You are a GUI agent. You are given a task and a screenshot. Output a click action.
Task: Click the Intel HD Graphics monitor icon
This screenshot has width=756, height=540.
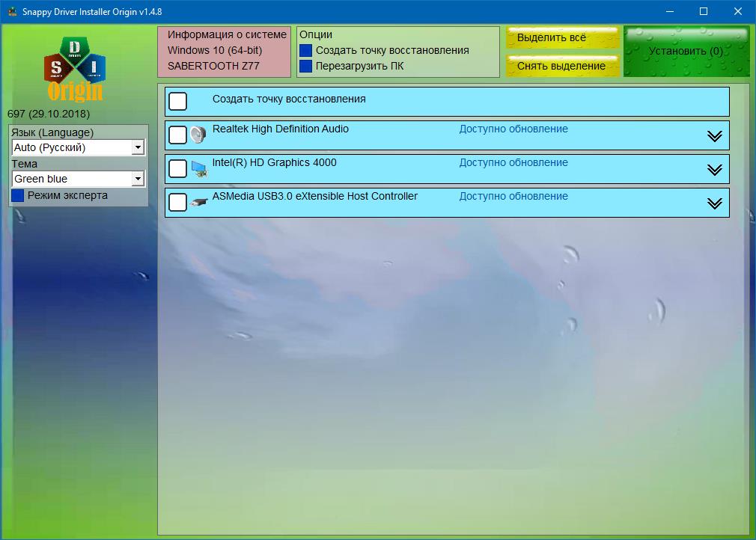pyautogui.click(x=198, y=168)
